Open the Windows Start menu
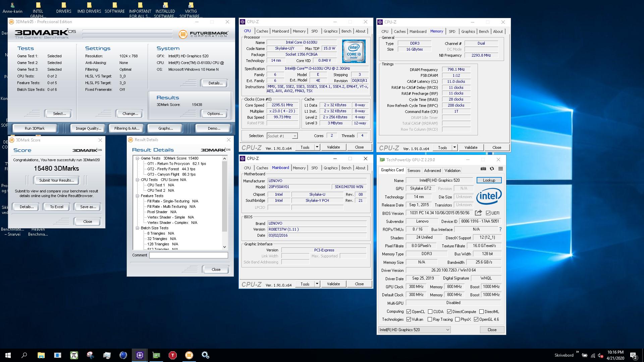The width and height of the screenshot is (644, 362). (8, 355)
